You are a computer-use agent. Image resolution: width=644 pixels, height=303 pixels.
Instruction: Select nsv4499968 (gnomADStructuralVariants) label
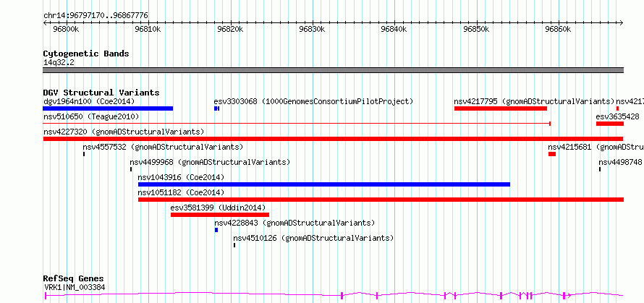[211, 162]
